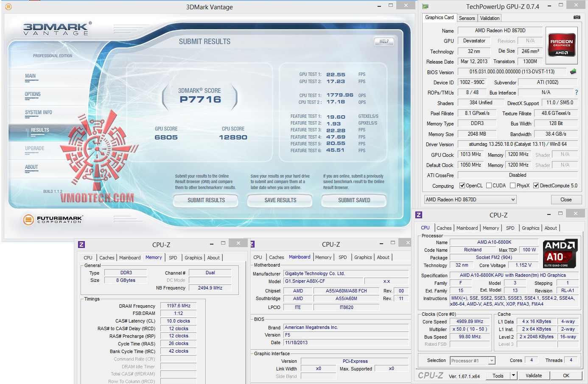The height and width of the screenshot is (384, 588).
Task: Go to SYSTEM INFO in 3DMark sidebar
Action: pos(39,112)
